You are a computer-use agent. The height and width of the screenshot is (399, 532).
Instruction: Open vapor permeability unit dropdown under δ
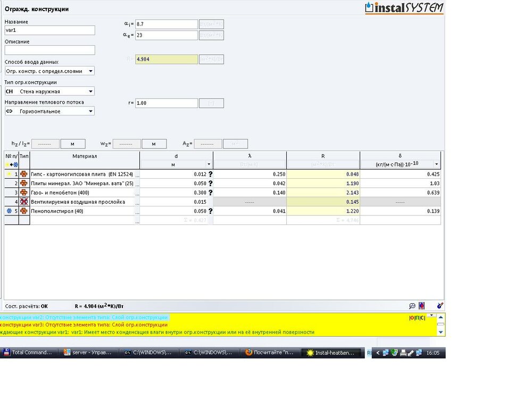(x=437, y=164)
